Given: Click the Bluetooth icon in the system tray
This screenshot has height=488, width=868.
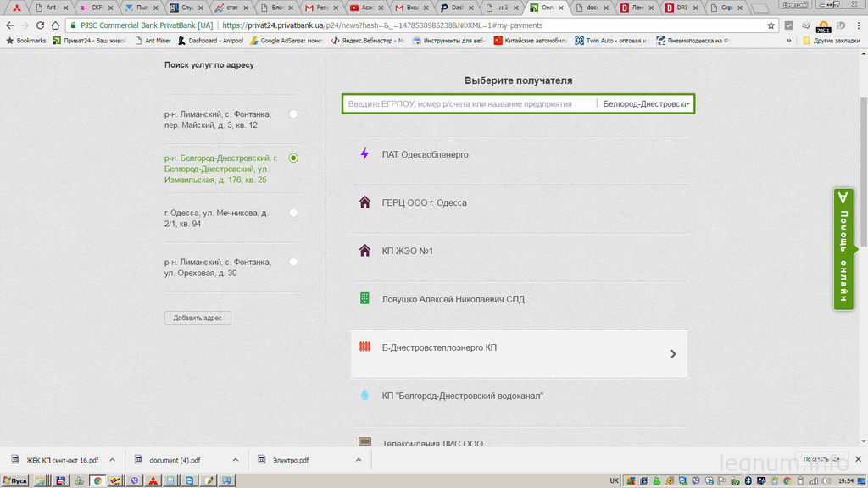Looking at the screenshot, I should [x=748, y=481].
